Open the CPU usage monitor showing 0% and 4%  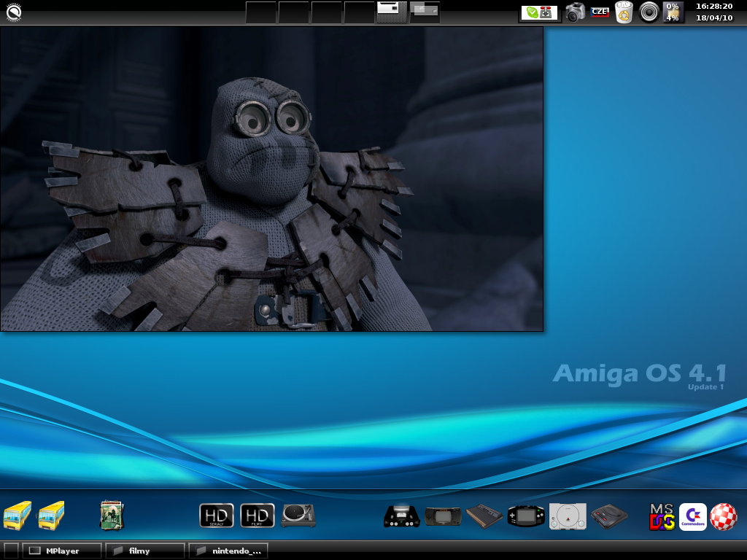pos(673,12)
